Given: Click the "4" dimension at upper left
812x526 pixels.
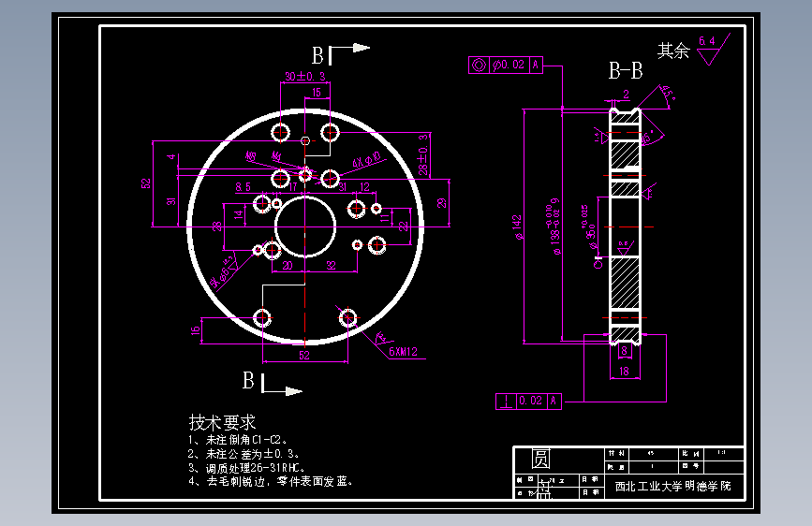Looking at the screenshot, I should point(171,157).
